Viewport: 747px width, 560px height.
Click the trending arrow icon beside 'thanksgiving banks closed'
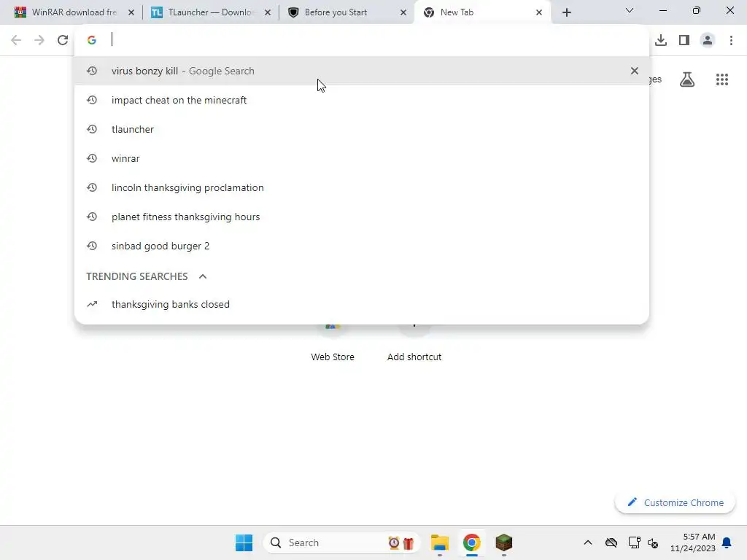click(92, 304)
